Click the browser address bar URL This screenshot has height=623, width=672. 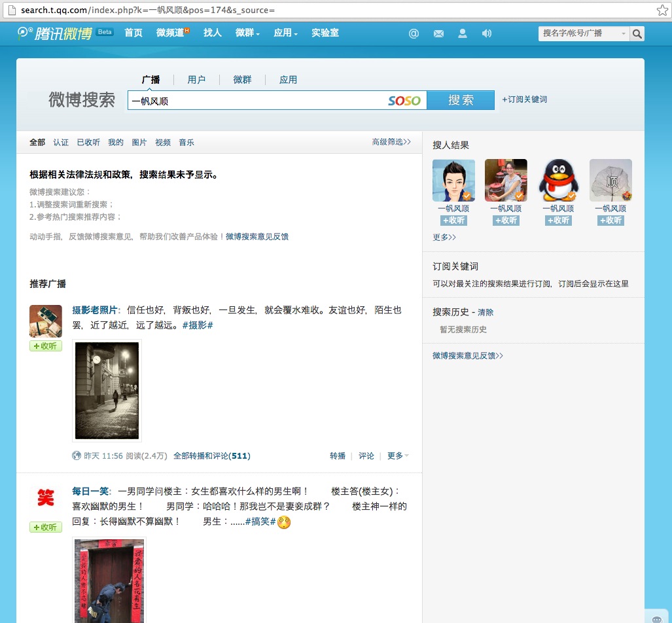[x=148, y=10]
